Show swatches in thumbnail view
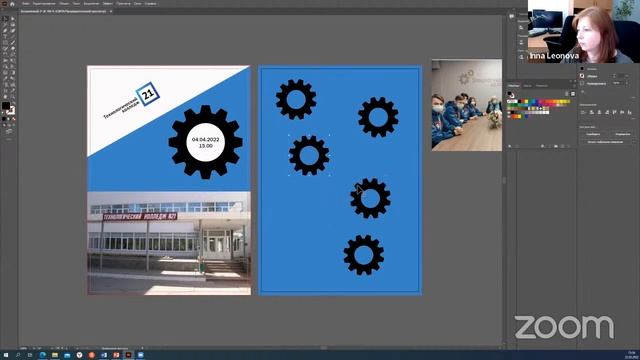 pyautogui.click(x=573, y=94)
